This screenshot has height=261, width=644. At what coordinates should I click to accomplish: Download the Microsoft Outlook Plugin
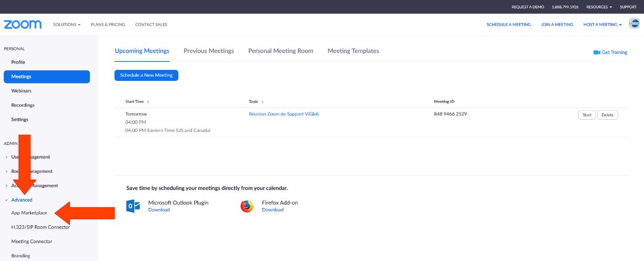159,210
